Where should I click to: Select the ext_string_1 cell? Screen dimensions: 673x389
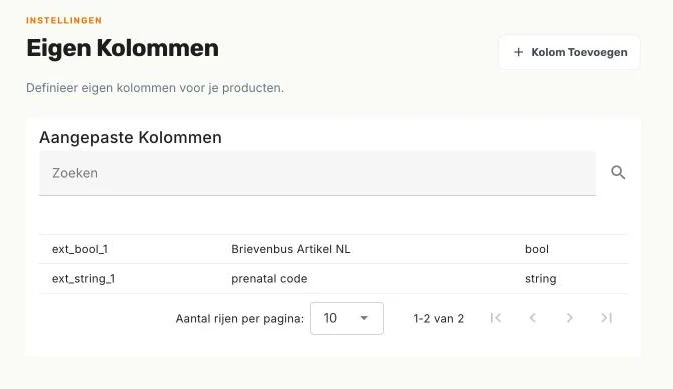pos(83,279)
